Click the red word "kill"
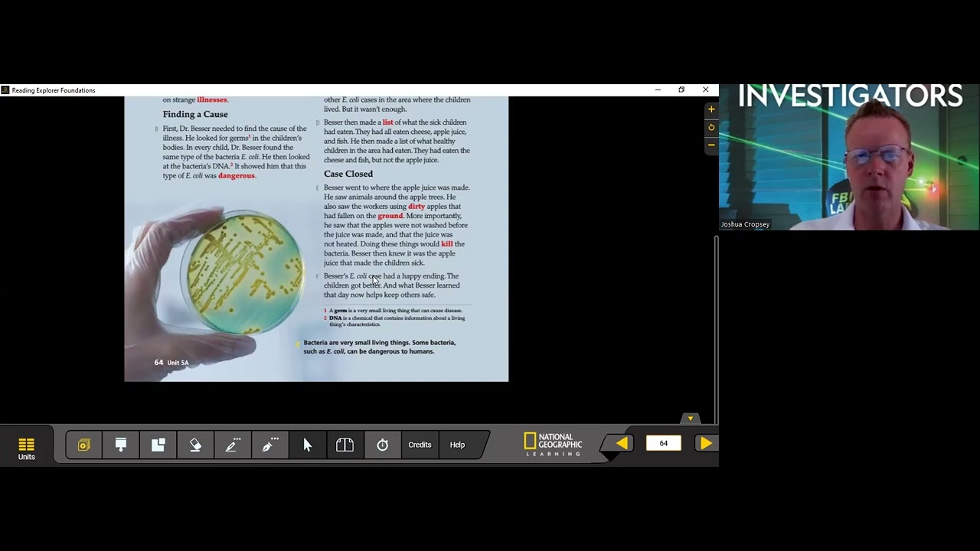This screenshot has height=551, width=980. 447,244
